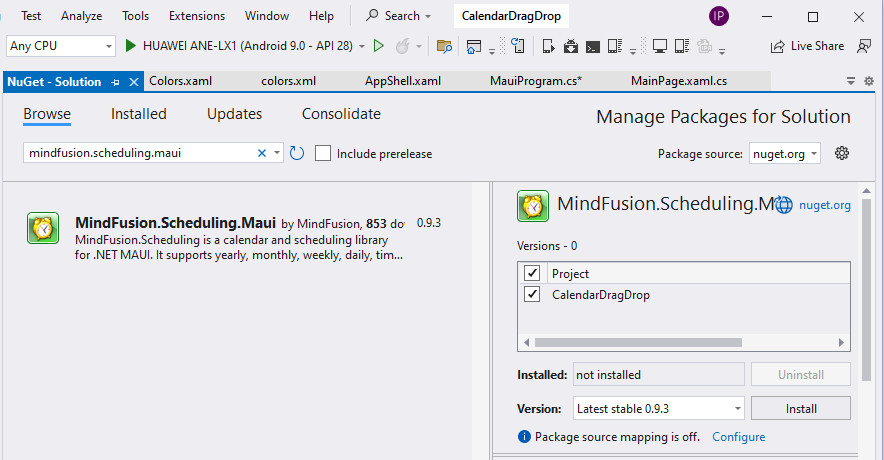Open the Test menu

click(x=31, y=16)
